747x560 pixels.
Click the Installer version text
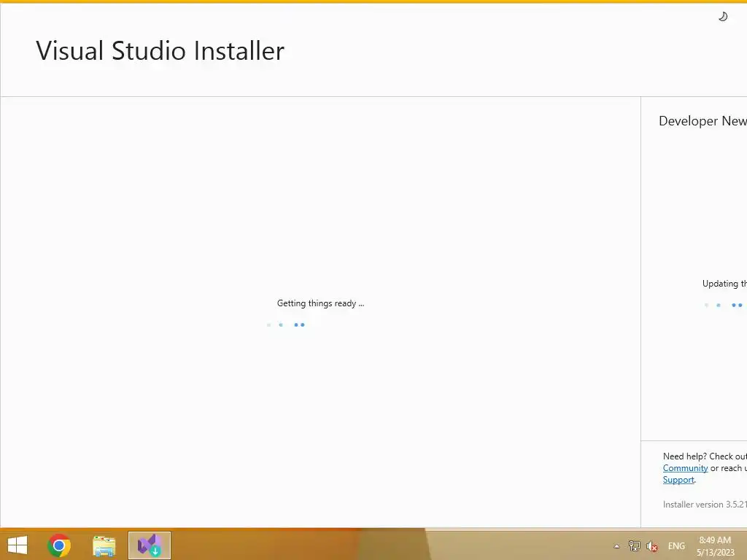[x=705, y=505]
